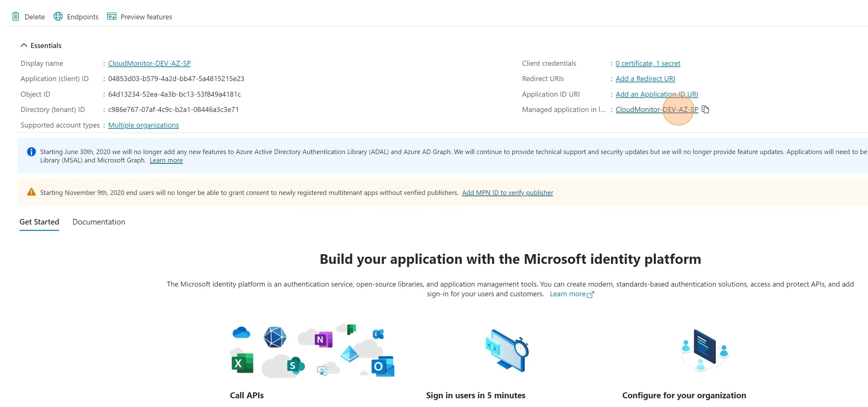The height and width of the screenshot is (407, 868).
Task: Click Add an Application ID URI
Action: point(657,94)
